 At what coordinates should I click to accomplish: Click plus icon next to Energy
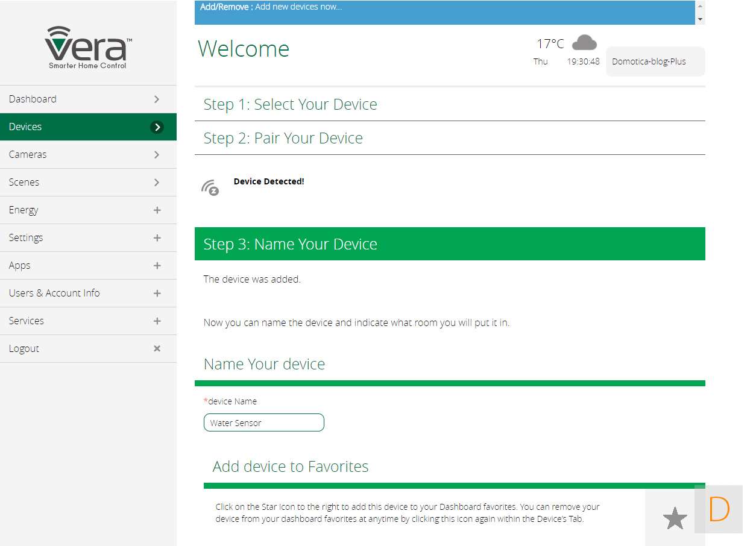pyautogui.click(x=157, y=210)
